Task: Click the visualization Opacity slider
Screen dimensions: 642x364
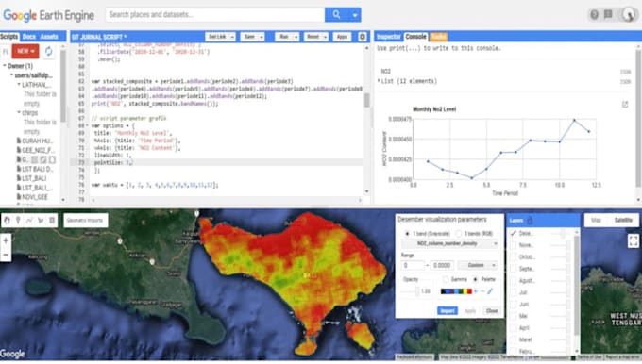Action: click(411, 291)
